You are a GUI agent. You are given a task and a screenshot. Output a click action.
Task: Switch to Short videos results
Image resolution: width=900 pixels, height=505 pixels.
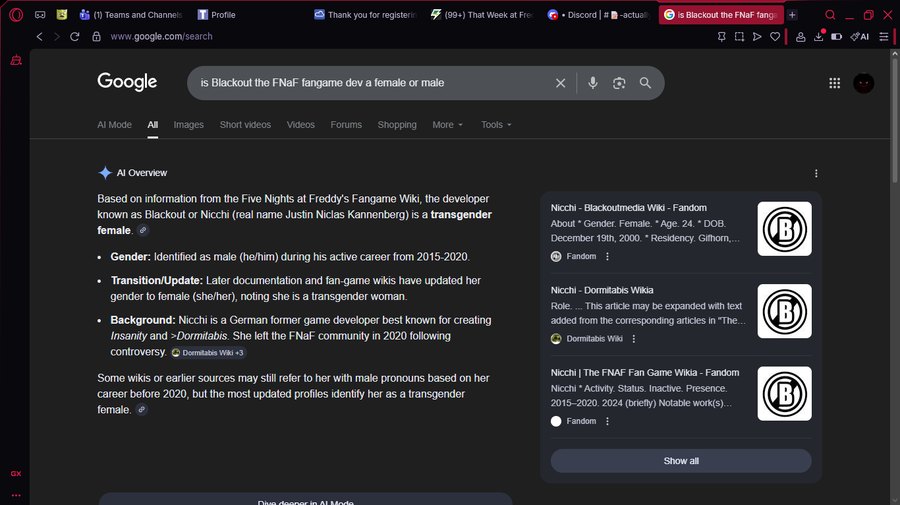[x=245, y=125]
